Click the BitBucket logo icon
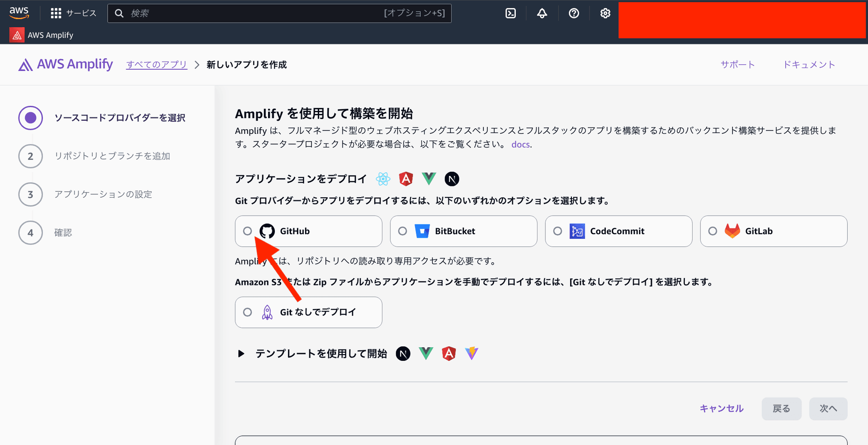Screen dimensions: 868x445 point(422,231)
